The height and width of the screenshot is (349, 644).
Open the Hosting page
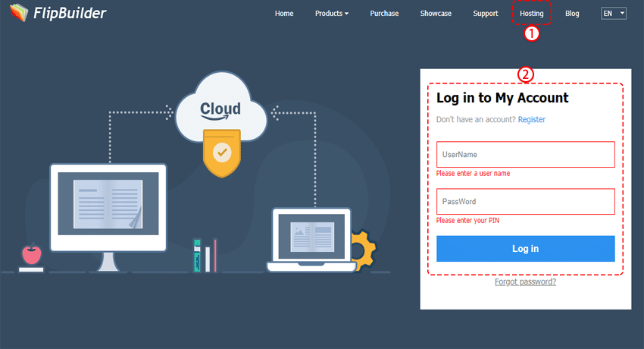[x=531, y=14]
